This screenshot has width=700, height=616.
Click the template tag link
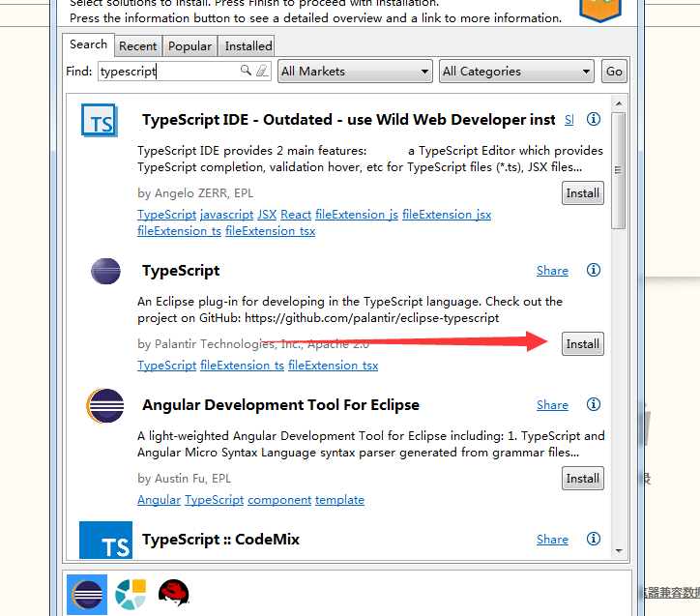click(339, 500)
